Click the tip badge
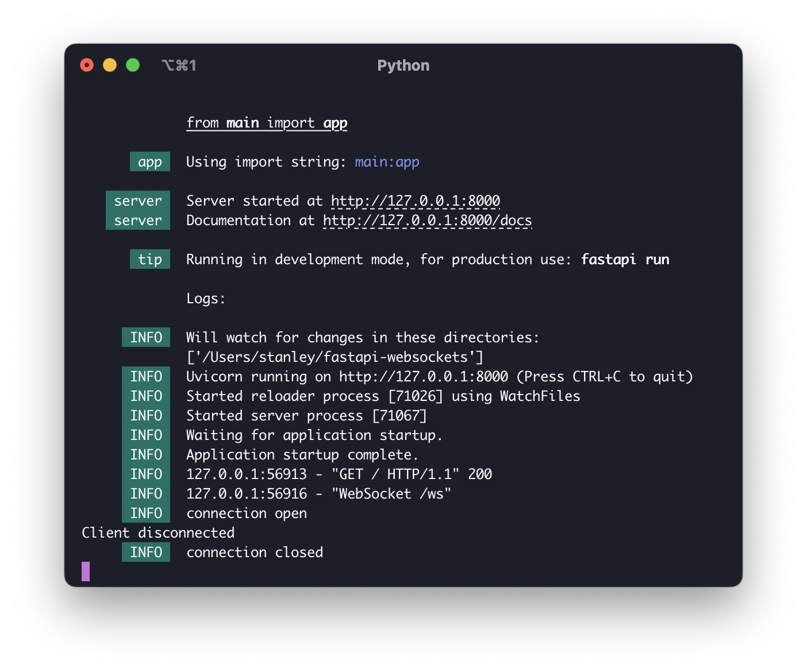 pos(149,259)
